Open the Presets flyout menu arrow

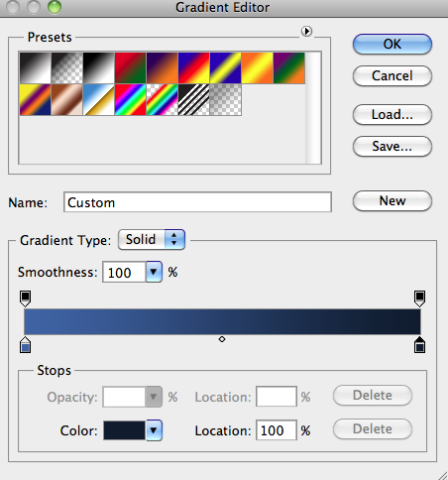[306, 32]
